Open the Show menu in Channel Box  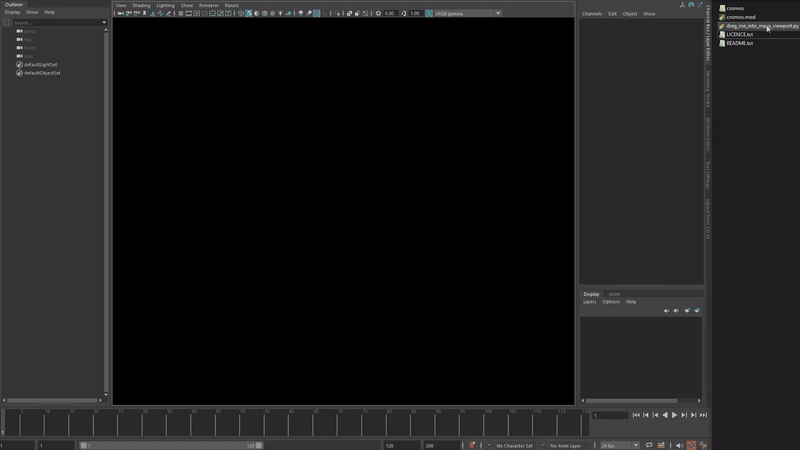[x=649, y=14]
